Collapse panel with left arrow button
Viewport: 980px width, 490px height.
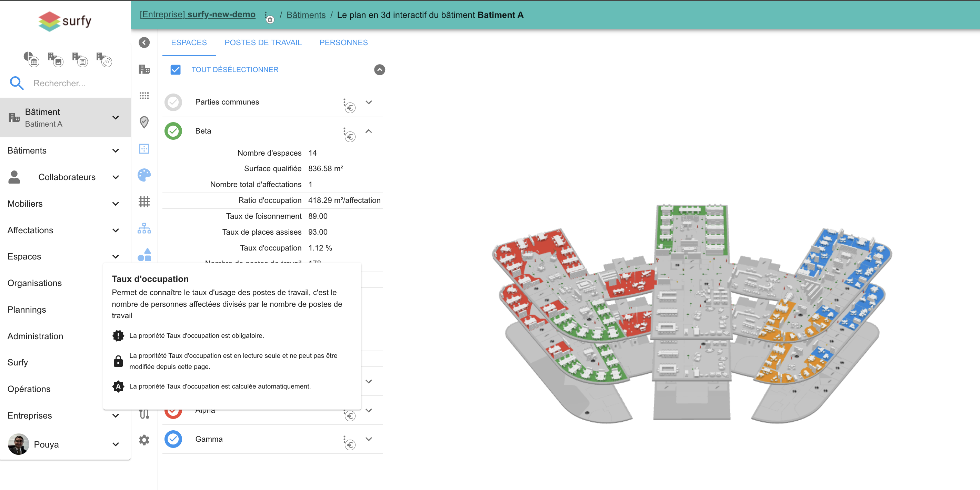tap(144, 42)
